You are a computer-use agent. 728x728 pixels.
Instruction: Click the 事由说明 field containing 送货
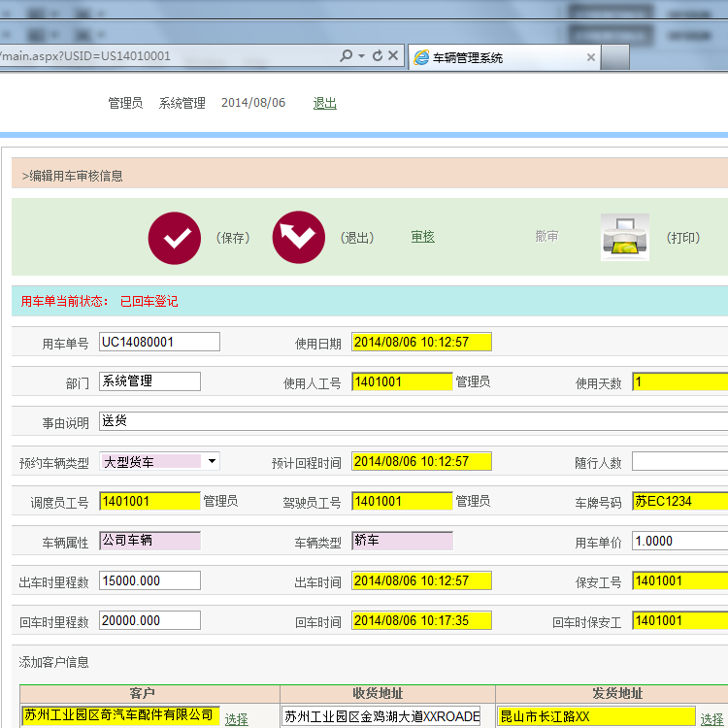414,421
